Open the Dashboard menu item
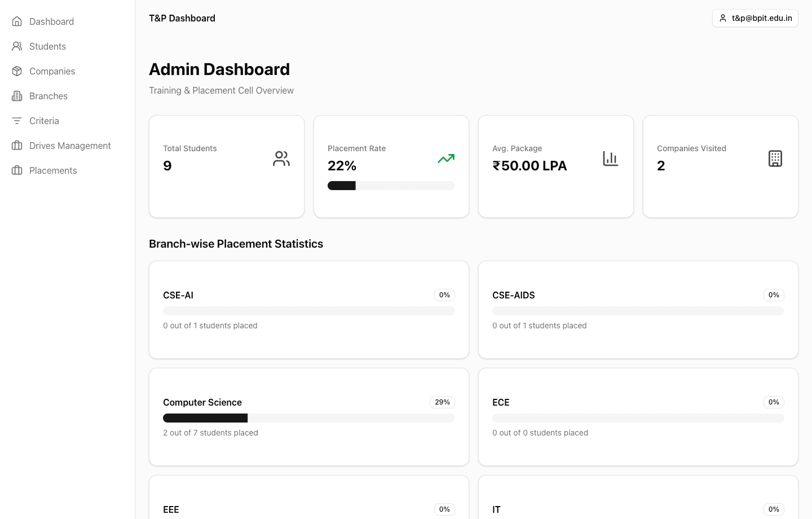The height and width of the screenshot is (519, 812). (68, 21)
